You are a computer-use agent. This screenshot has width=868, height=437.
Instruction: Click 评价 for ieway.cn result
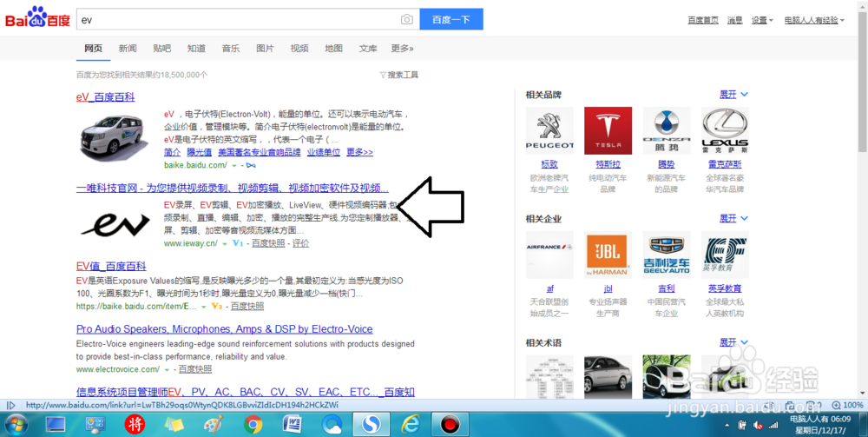pos(300,243)
